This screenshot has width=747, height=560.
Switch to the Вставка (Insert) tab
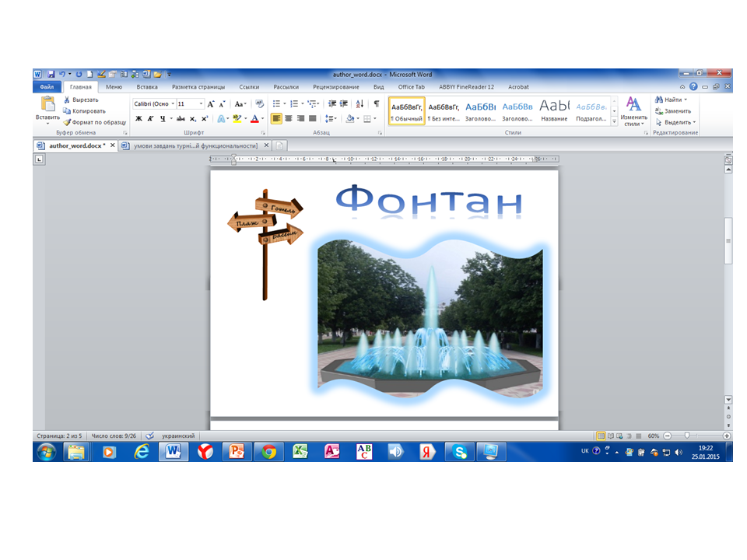[147, 87]
